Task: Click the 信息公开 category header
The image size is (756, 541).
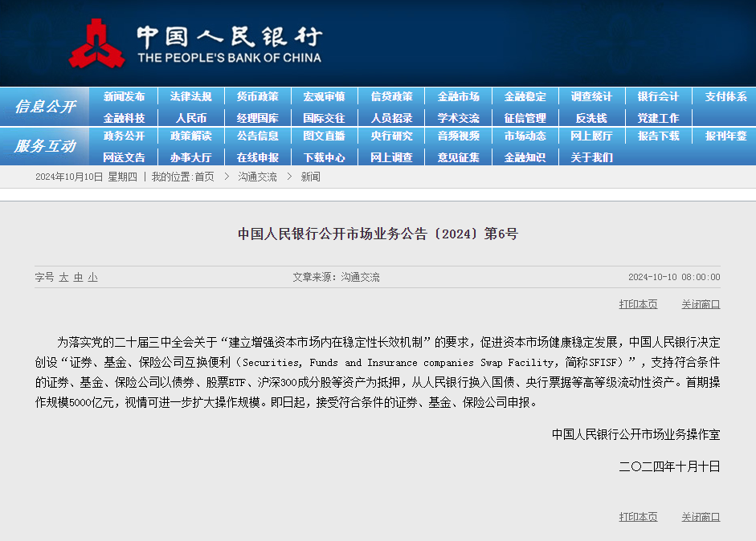Action: pyautogui.click(x=45, y=107)
